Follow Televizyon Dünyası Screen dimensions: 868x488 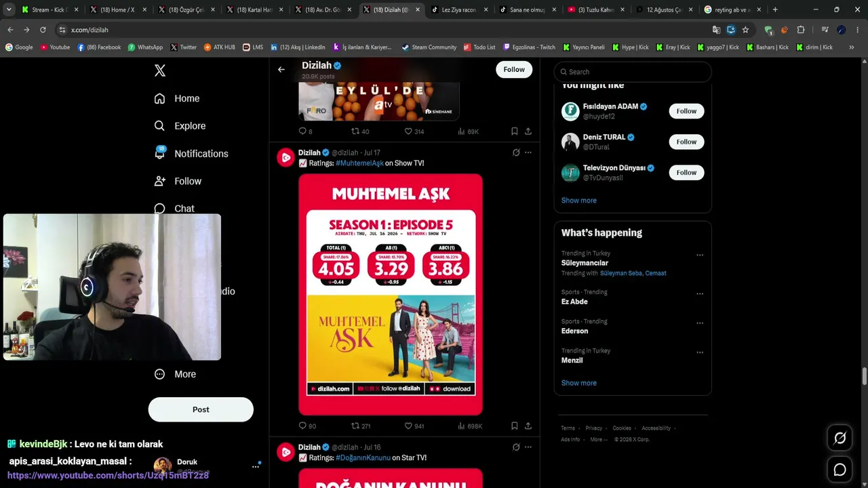point(686,172)
